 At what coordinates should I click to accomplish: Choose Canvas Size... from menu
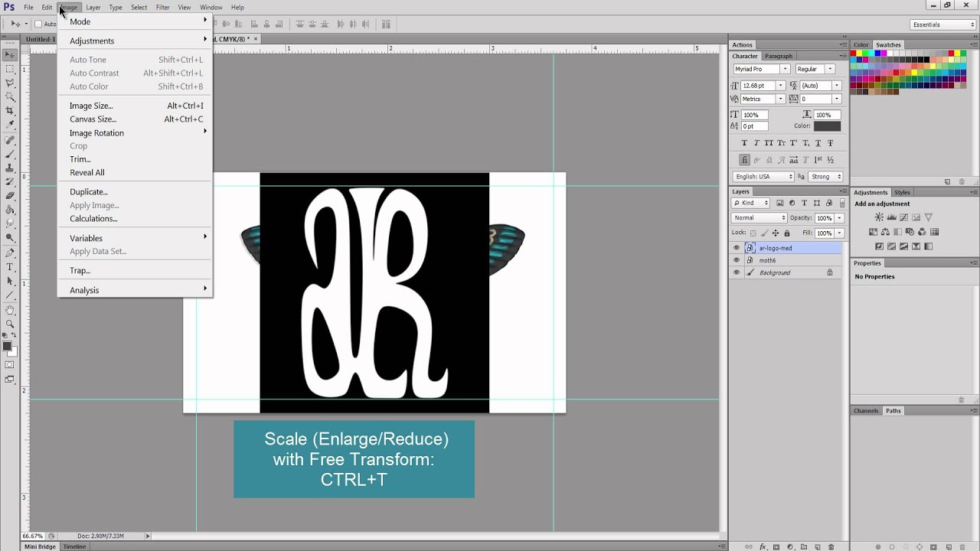click(x=134, y=119)
